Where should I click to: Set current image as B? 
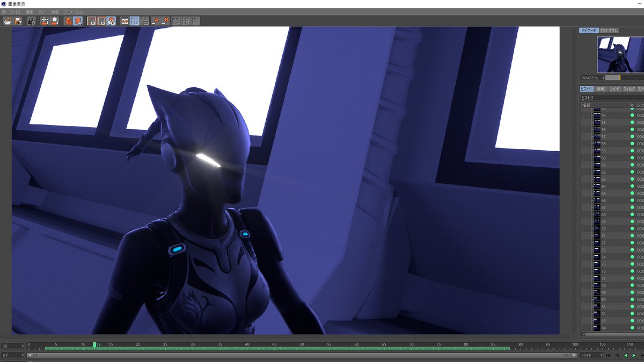pyautogui.click(x=165, y=21)
